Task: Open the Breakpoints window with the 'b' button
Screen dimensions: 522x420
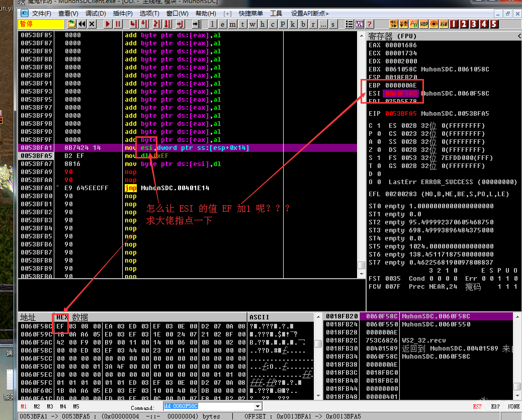Action: pos(303,24)
